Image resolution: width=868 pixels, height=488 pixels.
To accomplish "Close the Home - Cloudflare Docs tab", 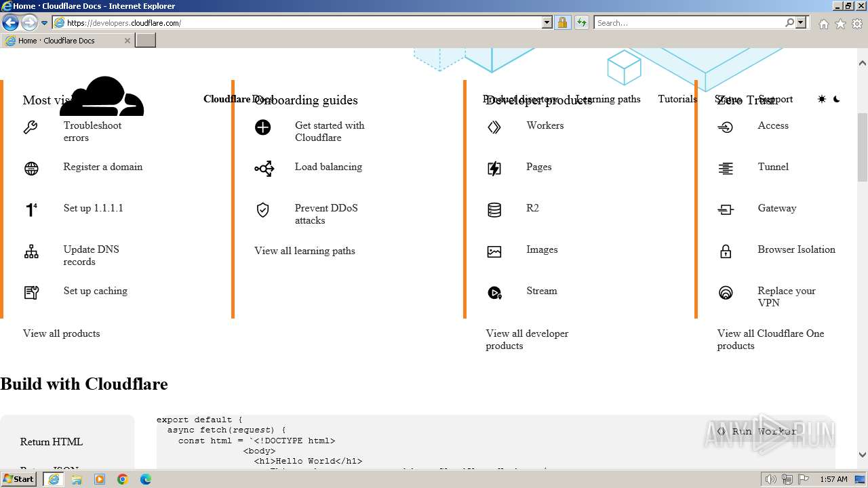I will (x=127, y=41).
